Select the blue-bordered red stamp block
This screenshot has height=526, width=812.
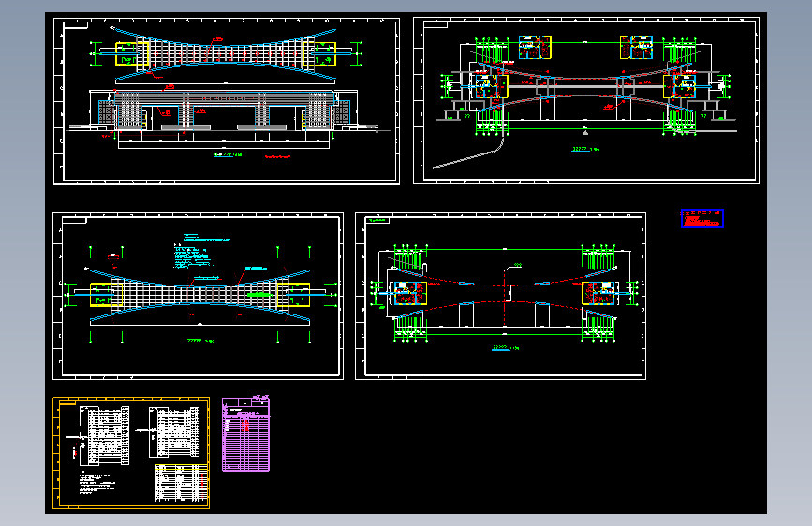[701, 218]
